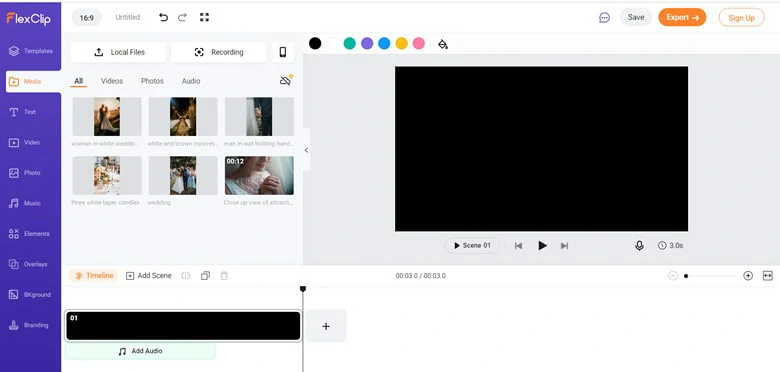Click the Save button
Viewport: 780px width, 372px height.
[x=636, y=17]
